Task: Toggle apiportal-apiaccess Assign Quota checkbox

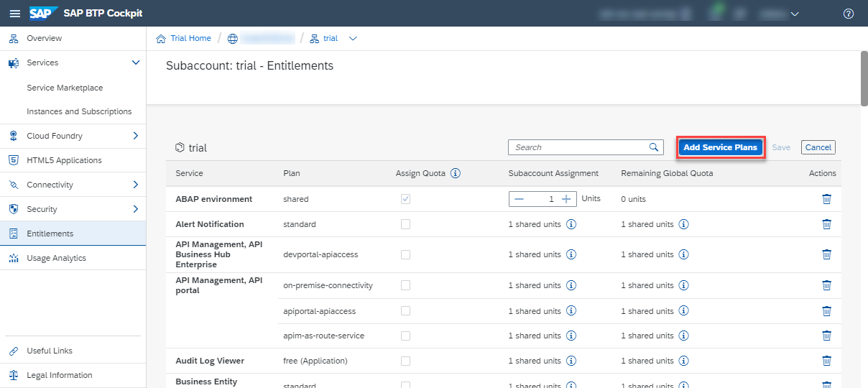Action: pyautogui.click(x=405, y=311)
